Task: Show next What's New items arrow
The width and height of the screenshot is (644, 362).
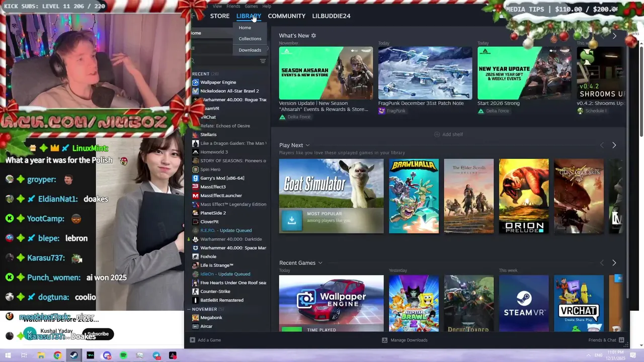Action: 614,36
